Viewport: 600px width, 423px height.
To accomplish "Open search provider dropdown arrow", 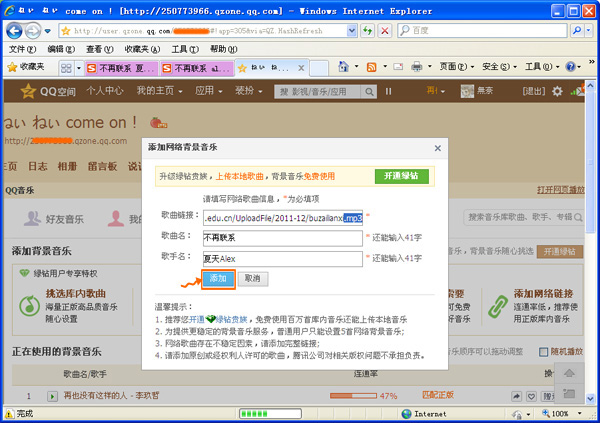I will click(x=589, y=31).
